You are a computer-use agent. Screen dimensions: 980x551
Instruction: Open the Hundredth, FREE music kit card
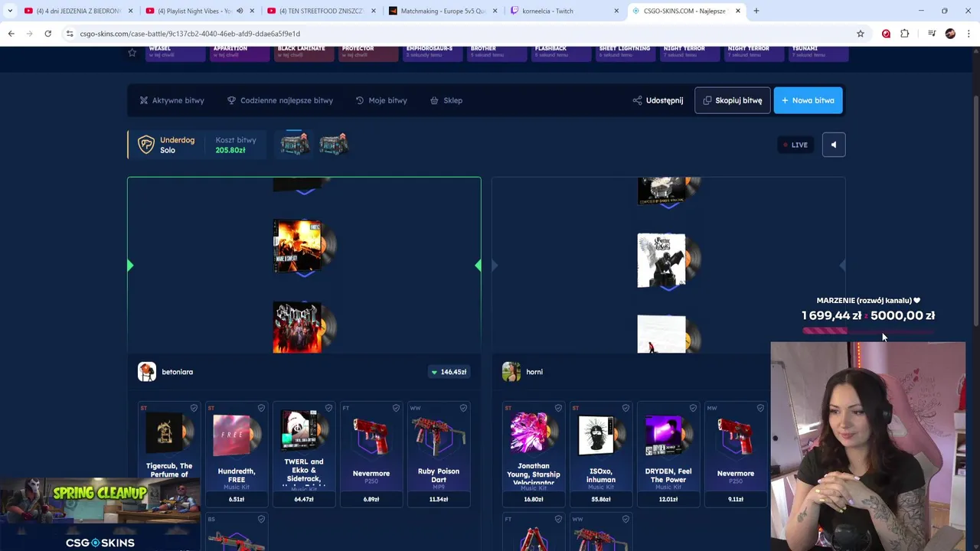point(237,454)
